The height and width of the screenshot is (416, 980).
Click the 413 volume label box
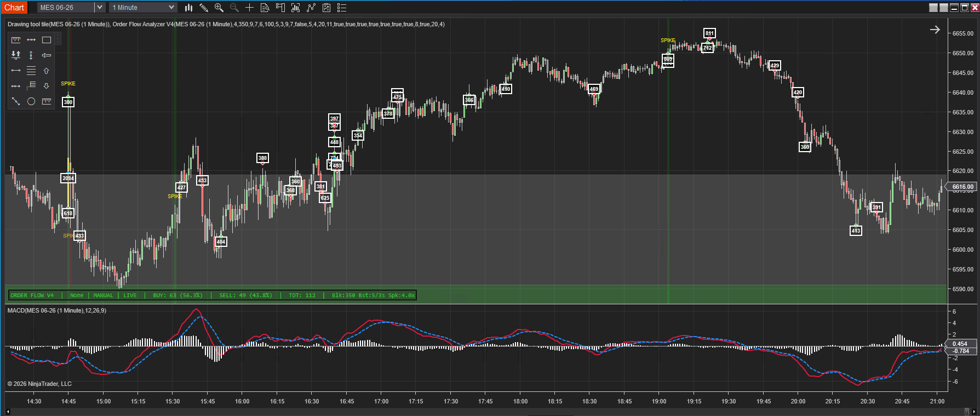point(856,231)
